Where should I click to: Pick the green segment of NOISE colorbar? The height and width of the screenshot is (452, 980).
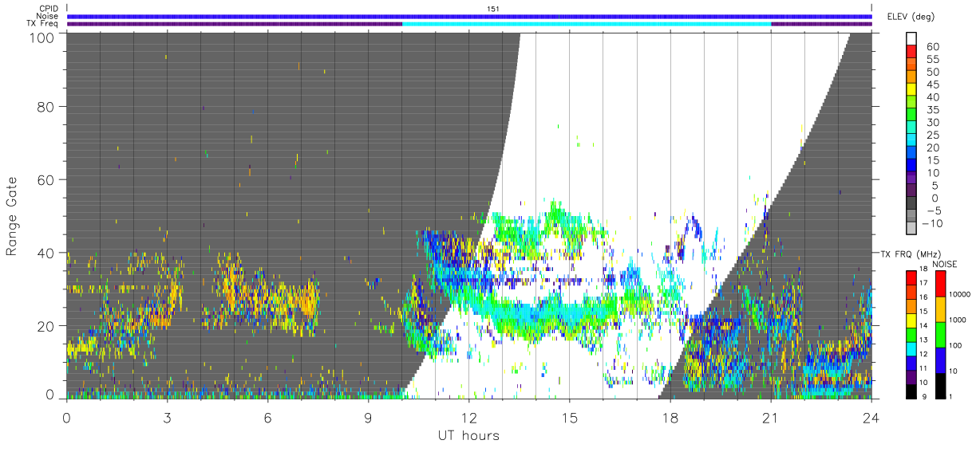click(x=940, y=335)
